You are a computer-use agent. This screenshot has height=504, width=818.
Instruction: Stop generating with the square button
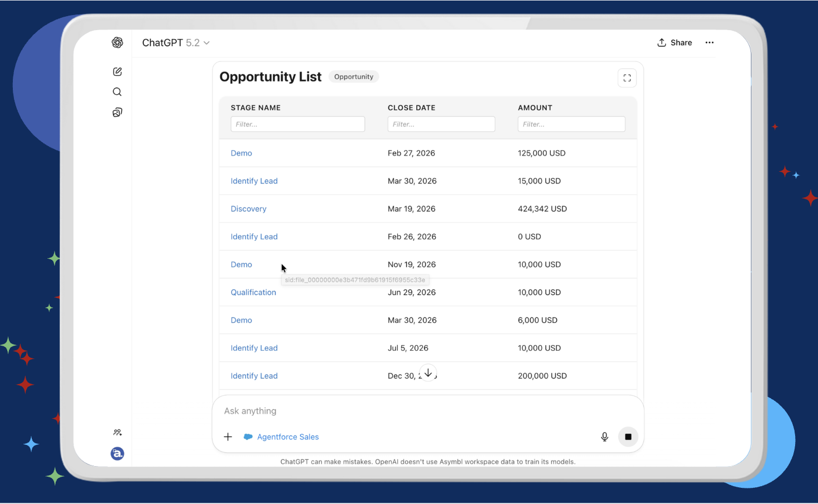[x=628, y=437]
